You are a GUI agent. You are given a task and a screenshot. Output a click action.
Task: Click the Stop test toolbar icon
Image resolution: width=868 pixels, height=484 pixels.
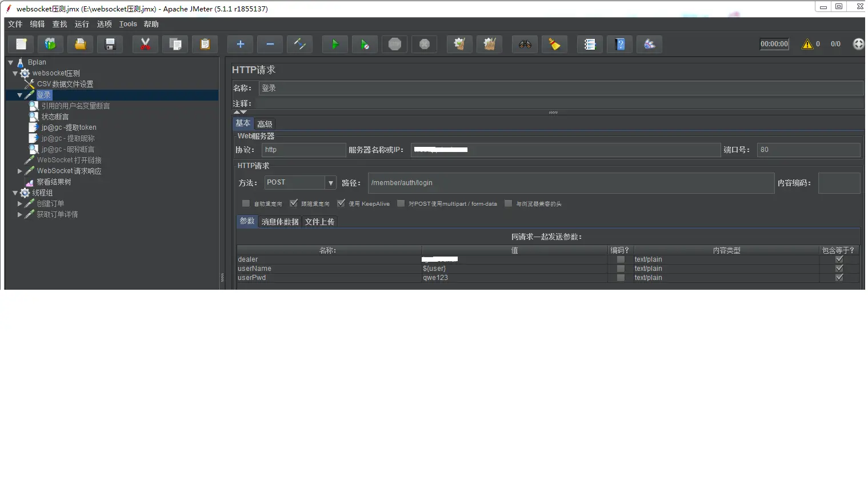(x=395, y=44)
